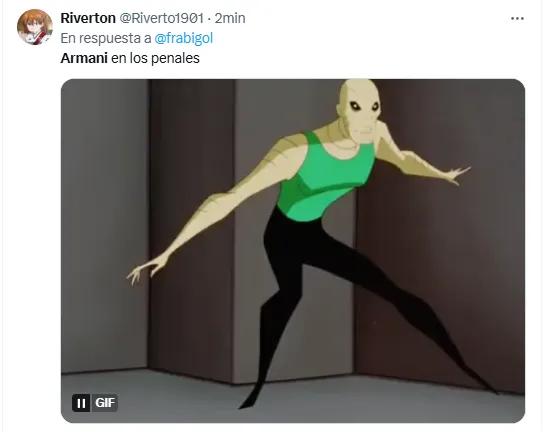Click the tweet text "en los penales"

pos(155,58)
